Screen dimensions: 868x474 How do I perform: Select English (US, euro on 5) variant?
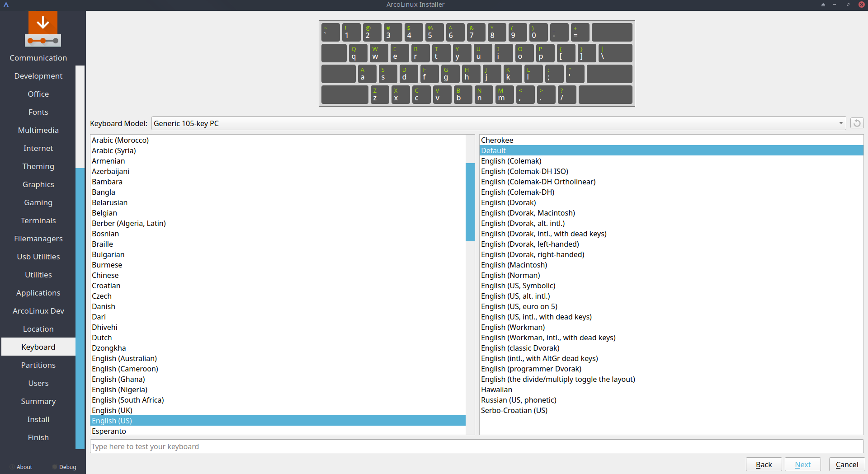click(x=671, y=306)
